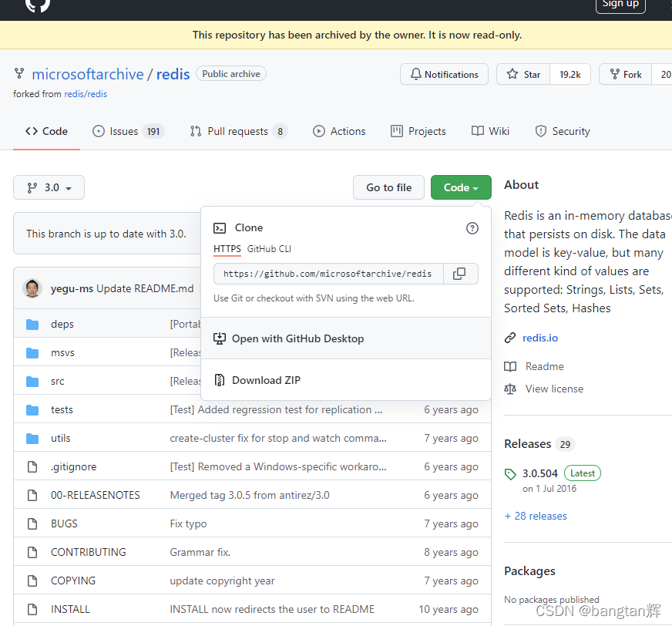This screenshot has width=672, height=626.
Task: Open the COPYING file
Action: [73, 581]
